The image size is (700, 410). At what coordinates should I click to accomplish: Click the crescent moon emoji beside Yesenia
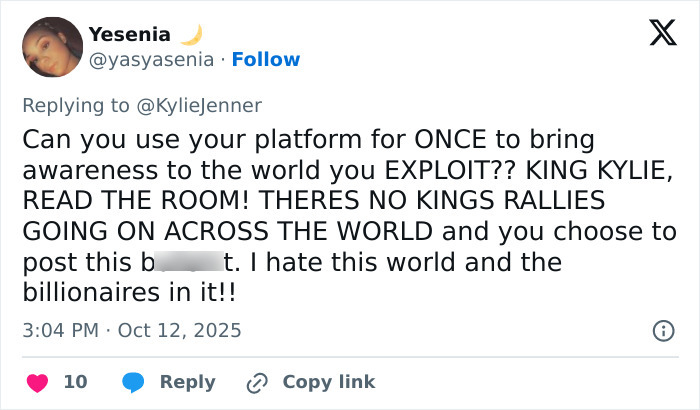190,34
